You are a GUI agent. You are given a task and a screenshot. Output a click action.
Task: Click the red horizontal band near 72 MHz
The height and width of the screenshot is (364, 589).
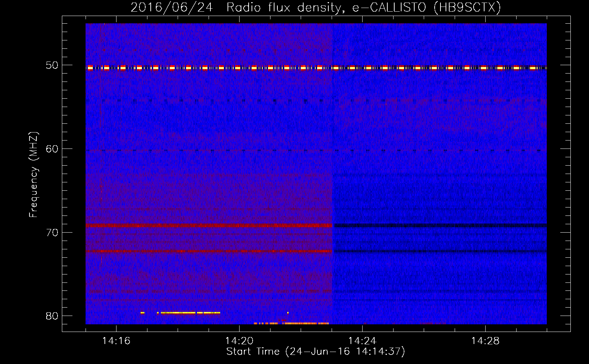click(x=209, y=251)
